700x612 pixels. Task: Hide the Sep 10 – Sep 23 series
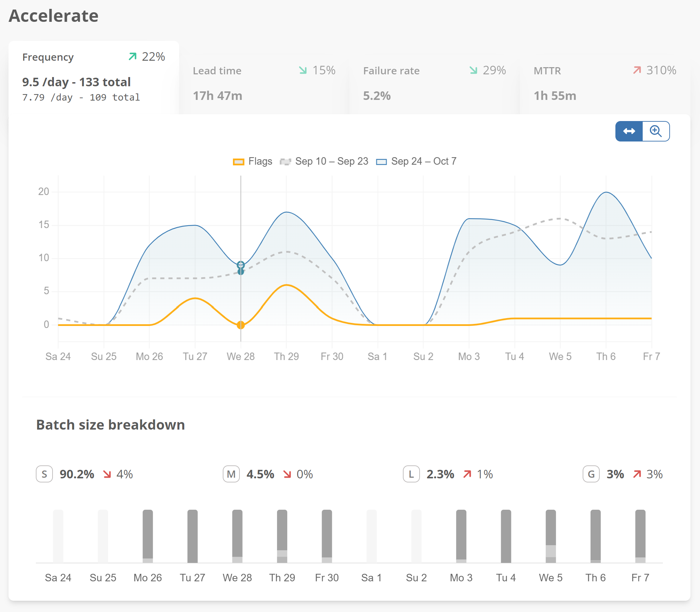(x=330, y=161)
